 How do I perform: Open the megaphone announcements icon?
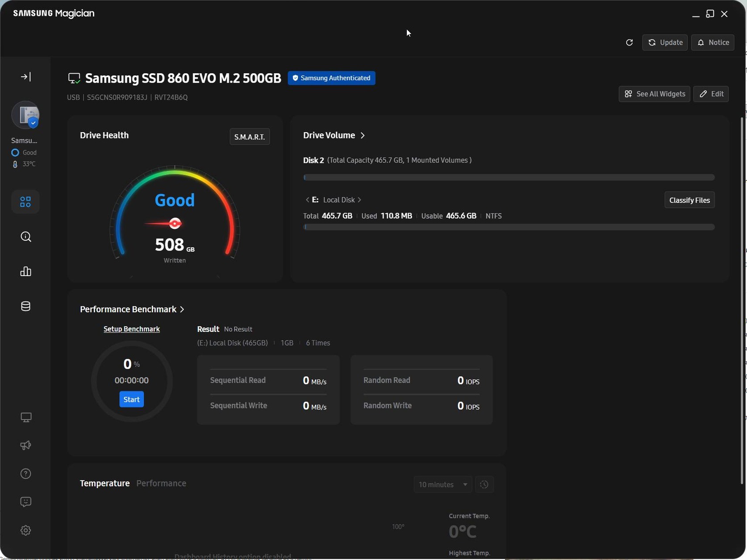[26, 446]
